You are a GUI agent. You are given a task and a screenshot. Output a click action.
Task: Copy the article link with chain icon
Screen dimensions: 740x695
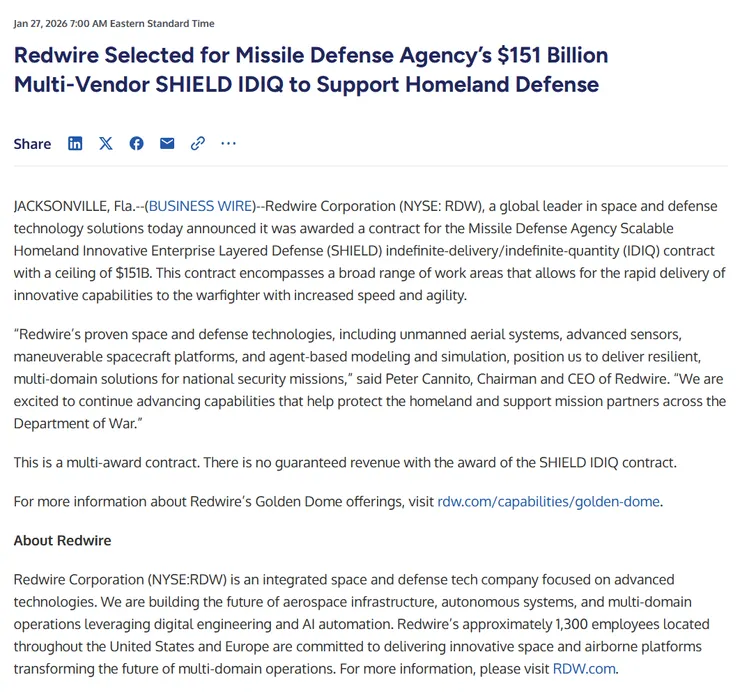198,144
